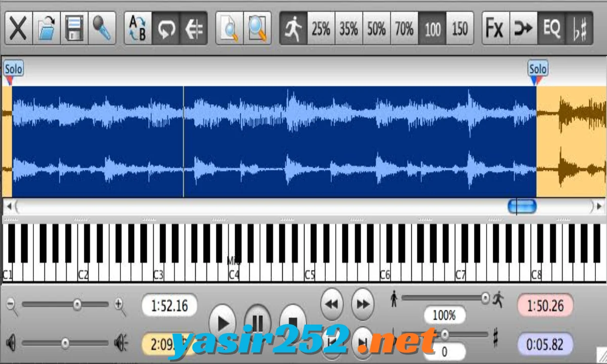607x364 pixels.
Task: Click the return-to-start marker icon
Action: pyautogui.click(x=194, y=29)
